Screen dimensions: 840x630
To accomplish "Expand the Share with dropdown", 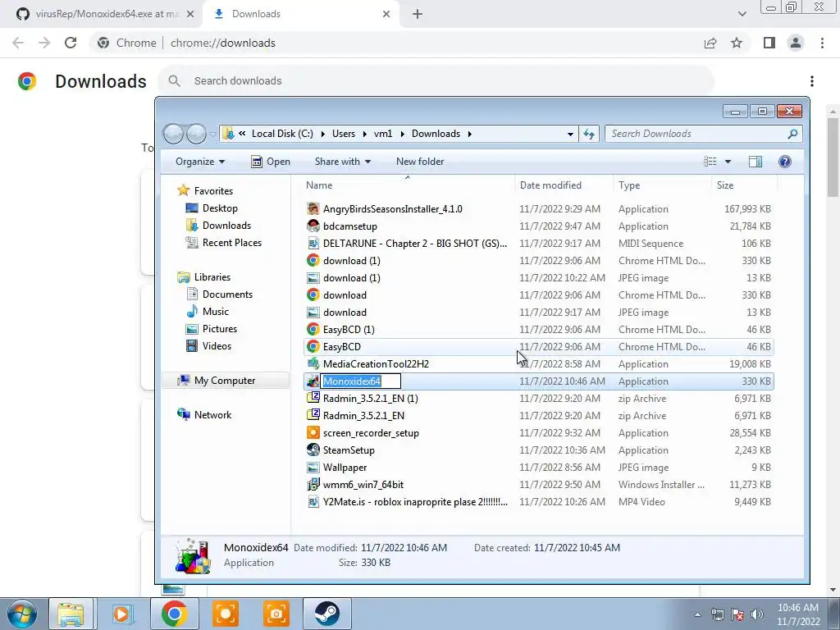I will coord(342,162).
